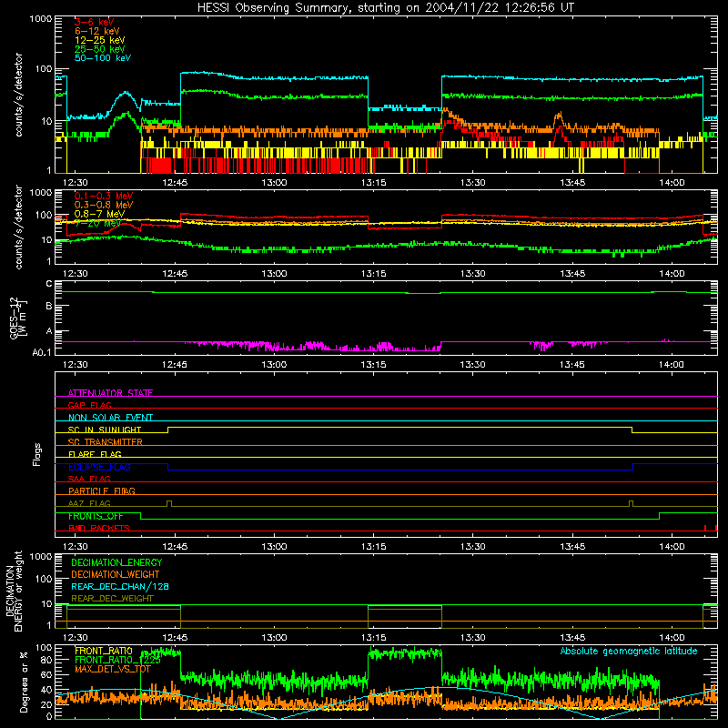
Task: Click the DECIMATION ENERGY or weight axis label
Action: pos(14,591)
